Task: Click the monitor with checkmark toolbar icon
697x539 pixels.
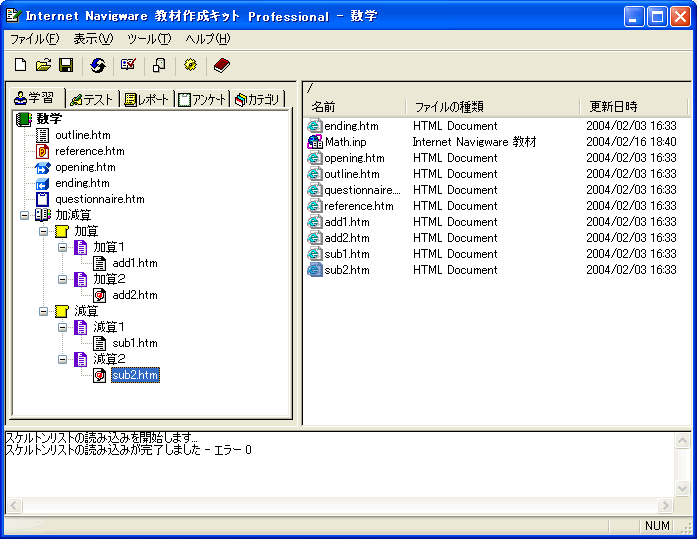Action: point(128,65)
